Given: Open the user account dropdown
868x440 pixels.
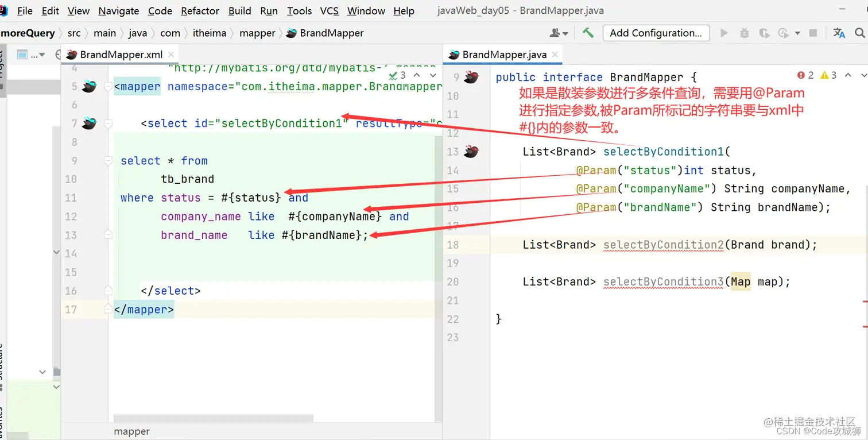Looking at the screenshot, I should point(559,33).
